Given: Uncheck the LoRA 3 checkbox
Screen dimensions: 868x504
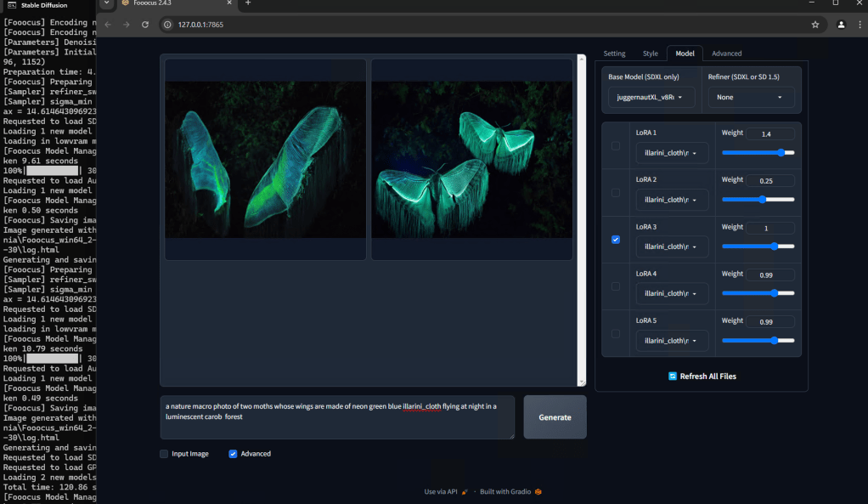Looking at the screenshot, I should [616, 240].
